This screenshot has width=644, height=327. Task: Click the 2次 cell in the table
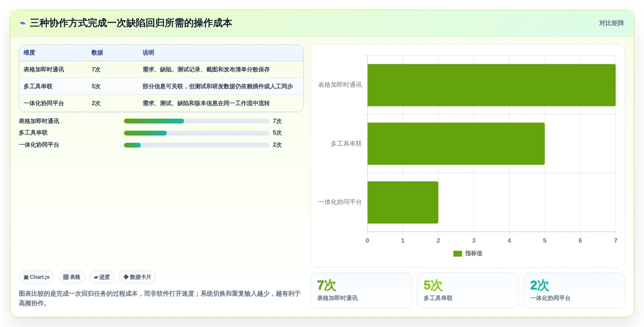[96, 103]
